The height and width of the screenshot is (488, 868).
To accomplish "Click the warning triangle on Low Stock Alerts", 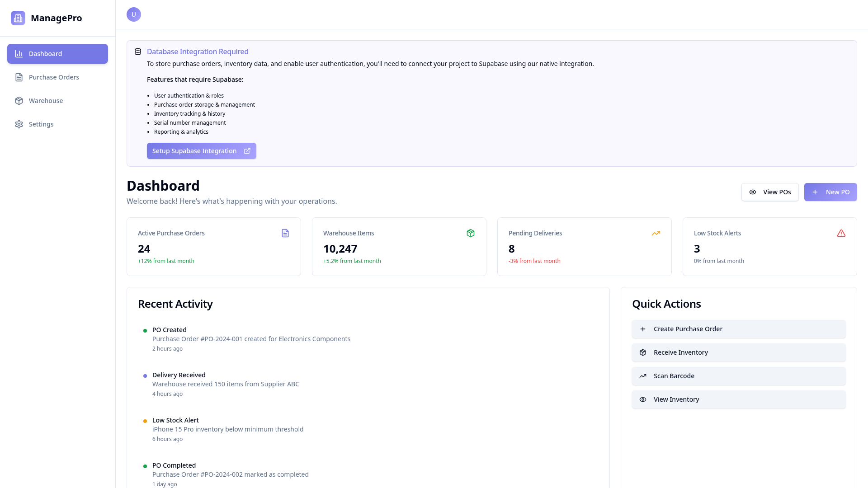I will pos(841,233).
